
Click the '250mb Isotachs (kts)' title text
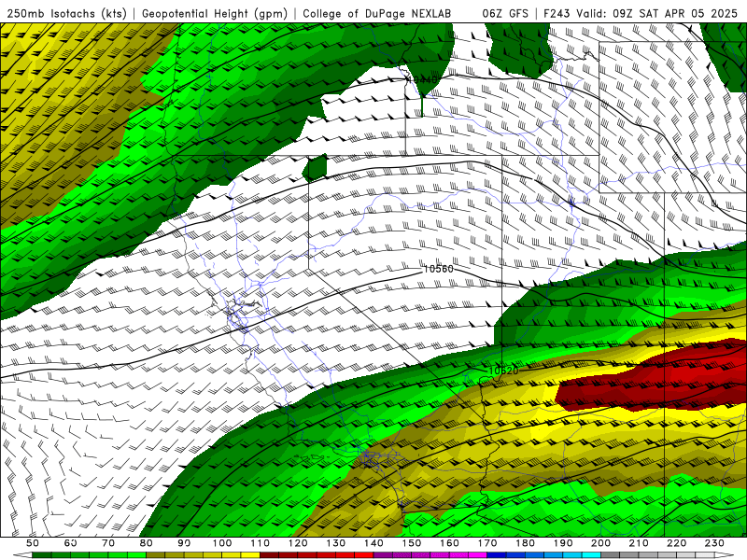pos(67,14)
